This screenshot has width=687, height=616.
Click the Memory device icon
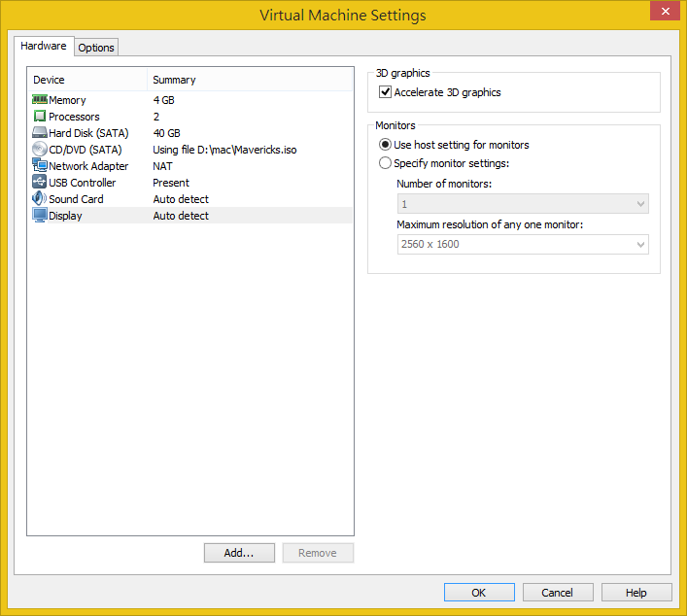coord(40,100)
